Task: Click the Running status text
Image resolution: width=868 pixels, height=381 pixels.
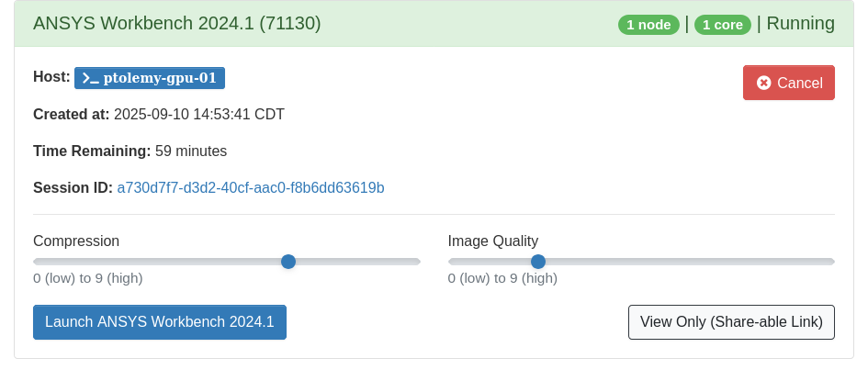Action: pos(800,24)
